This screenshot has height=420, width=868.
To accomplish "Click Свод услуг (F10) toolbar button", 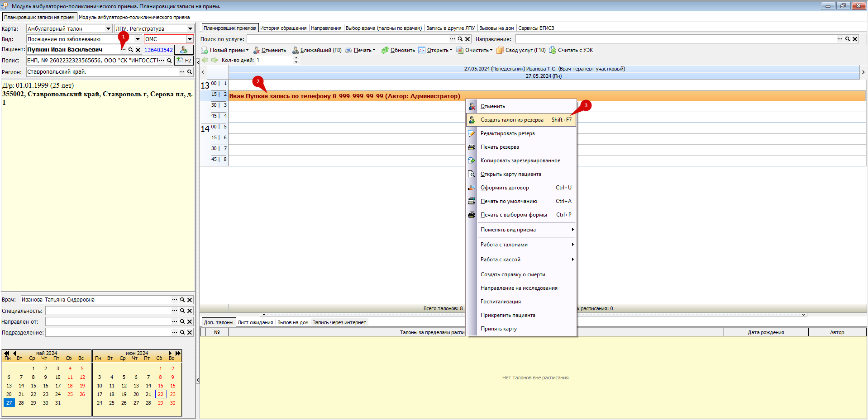I will coord(521,50).
